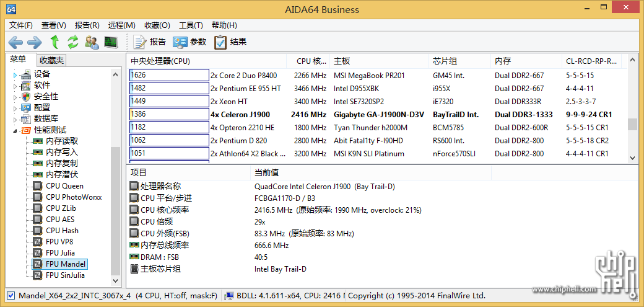This screenshot has height=307, width=644.
Task: Expand the 设备 tree node
Action: 15,75
